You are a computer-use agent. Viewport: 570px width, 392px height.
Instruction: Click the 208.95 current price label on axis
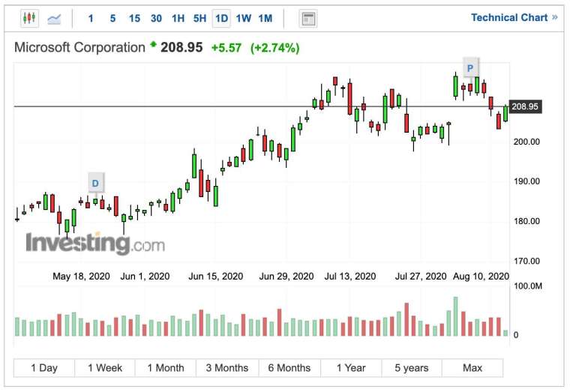[x=525, y=106]
